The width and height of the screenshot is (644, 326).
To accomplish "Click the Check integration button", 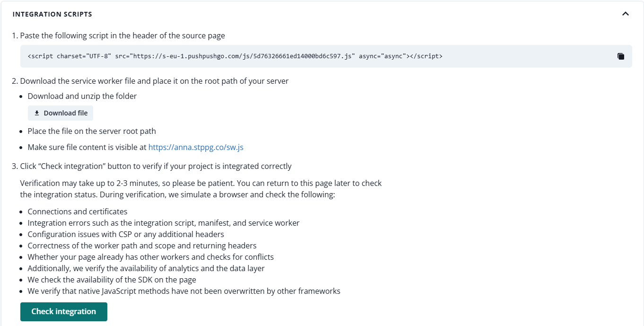I will pyautogui.click(x=64, y=312).
